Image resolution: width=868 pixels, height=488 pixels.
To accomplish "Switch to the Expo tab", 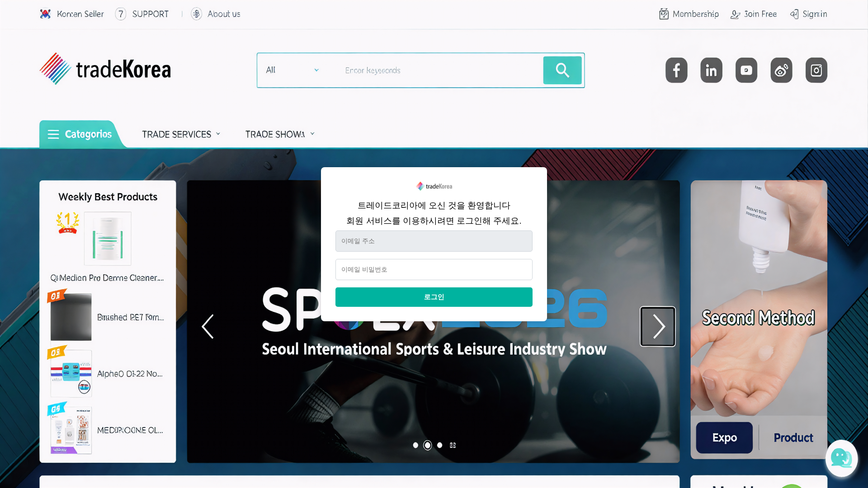I will pyautogui.click(x=724, y=437).
